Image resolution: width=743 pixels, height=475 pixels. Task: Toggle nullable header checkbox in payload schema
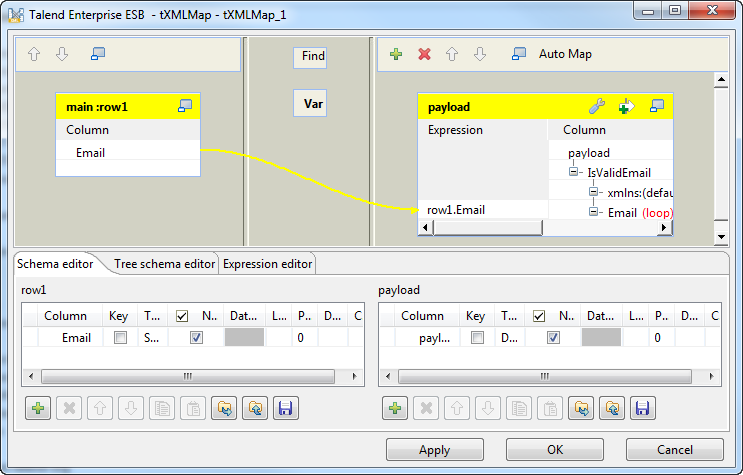[x=539, y=316]
